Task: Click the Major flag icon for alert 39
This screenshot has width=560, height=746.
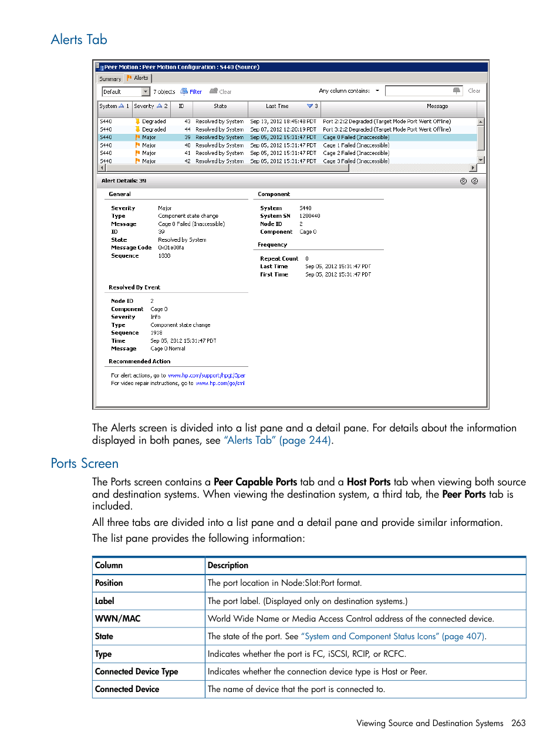Action: pos(137,137)
